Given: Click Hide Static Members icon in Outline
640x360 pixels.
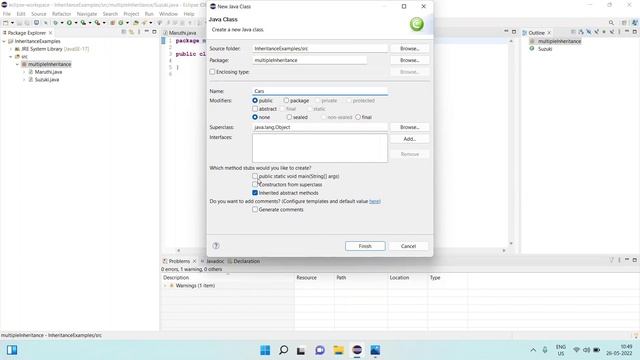Looking at the screenshot, I should [596, 32].
